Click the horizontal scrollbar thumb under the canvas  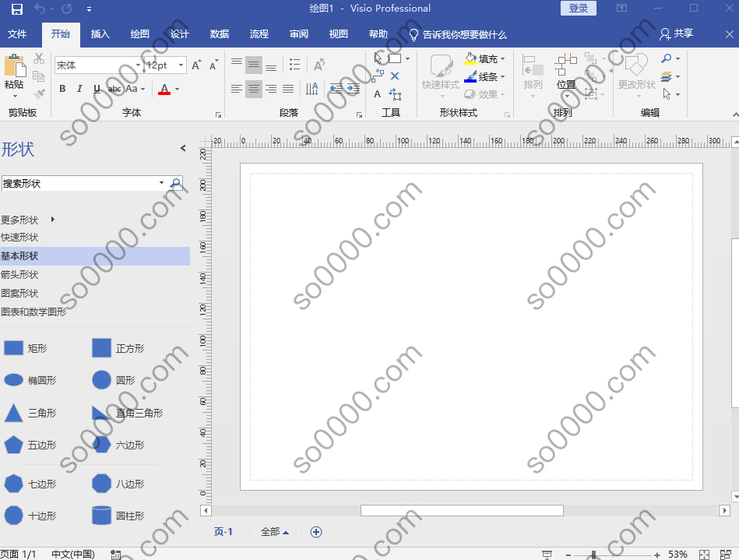(462, 510)
